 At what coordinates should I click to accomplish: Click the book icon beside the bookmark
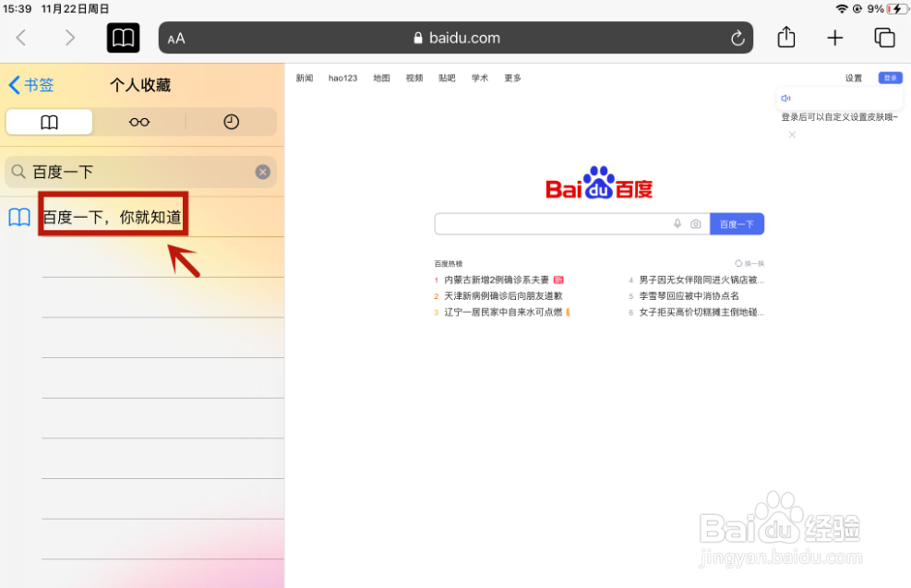coord(19,217)
